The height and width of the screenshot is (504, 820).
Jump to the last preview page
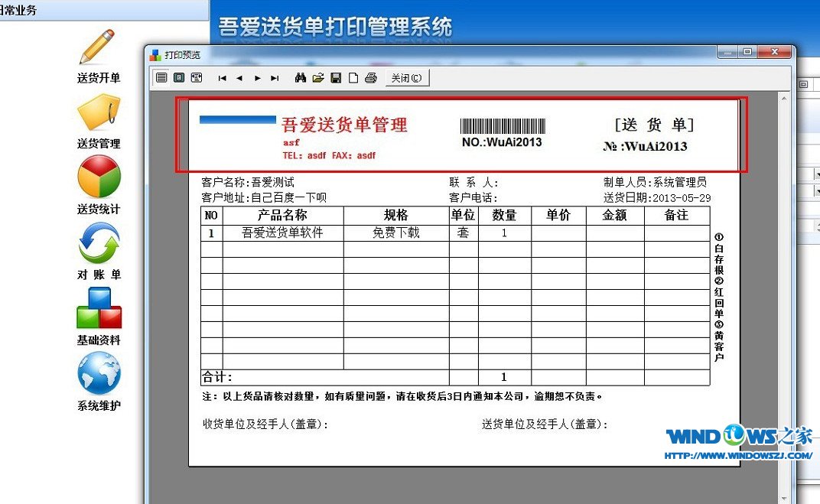click(275, 78)
